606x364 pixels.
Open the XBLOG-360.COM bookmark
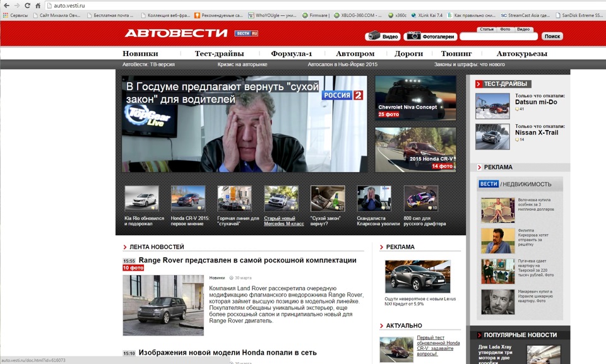(358, 16)
